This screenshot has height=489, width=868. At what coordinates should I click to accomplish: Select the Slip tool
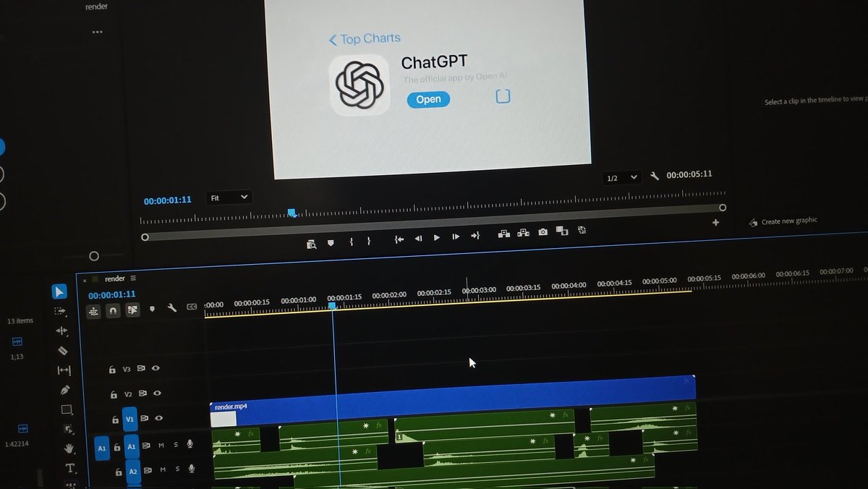[64, 370]
